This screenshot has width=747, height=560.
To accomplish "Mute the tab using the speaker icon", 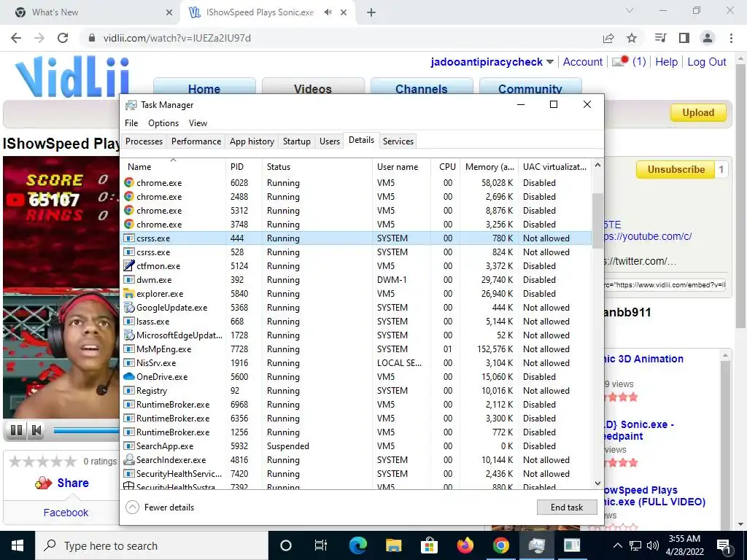I will 328,12.
